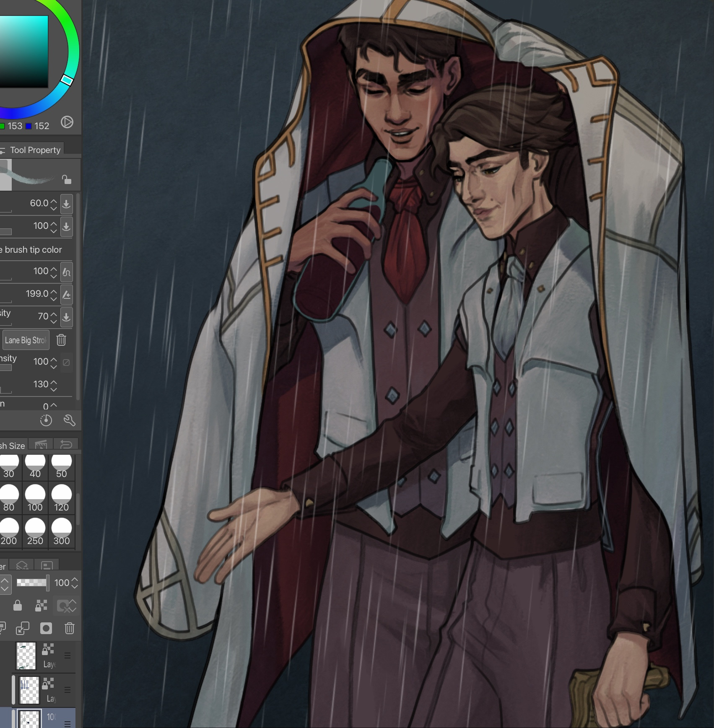Image resolution: width=714 pixels, height=728 pixels.
Task: Toggle transparency lock icon on top layer row
Action: (x=48, y=649)
